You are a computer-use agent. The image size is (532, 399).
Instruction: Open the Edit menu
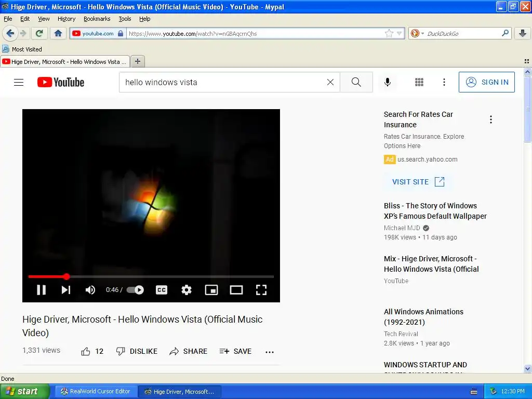[25, 19]
